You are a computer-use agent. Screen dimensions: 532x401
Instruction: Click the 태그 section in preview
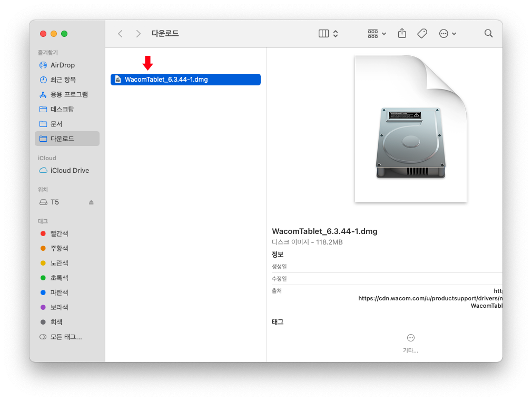click(x=278, y=322)
